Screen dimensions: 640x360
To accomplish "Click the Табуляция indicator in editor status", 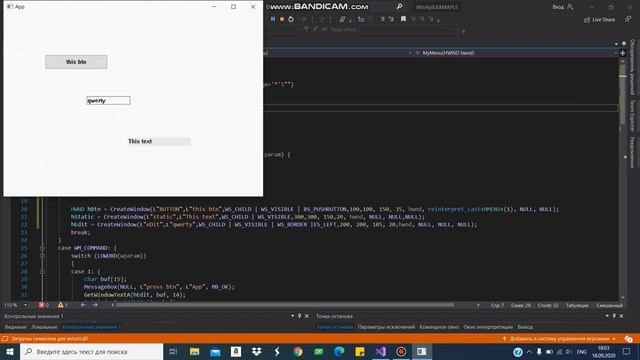I will tap(577, 305).
